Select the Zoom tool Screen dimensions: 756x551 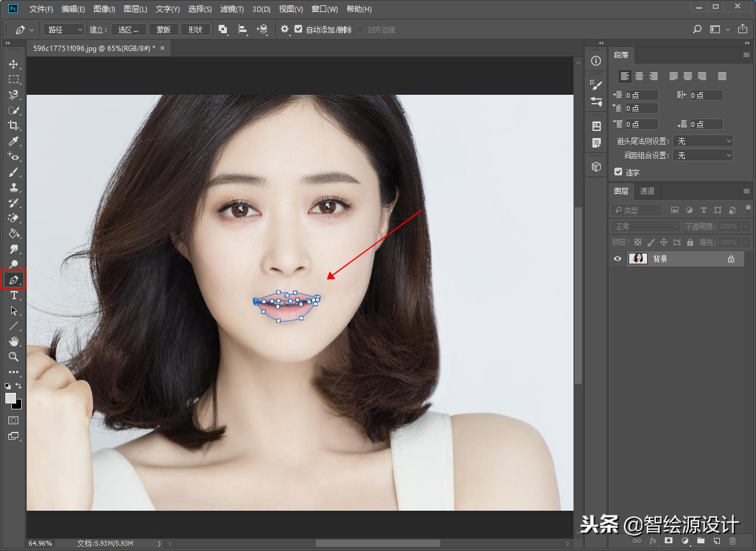(13, 357)
